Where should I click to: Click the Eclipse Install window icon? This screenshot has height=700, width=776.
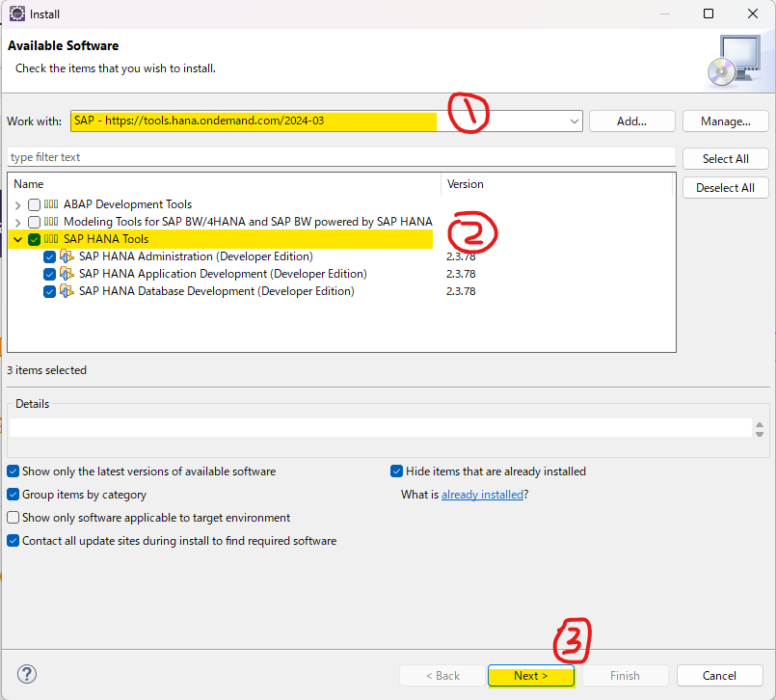click(16, 13)
